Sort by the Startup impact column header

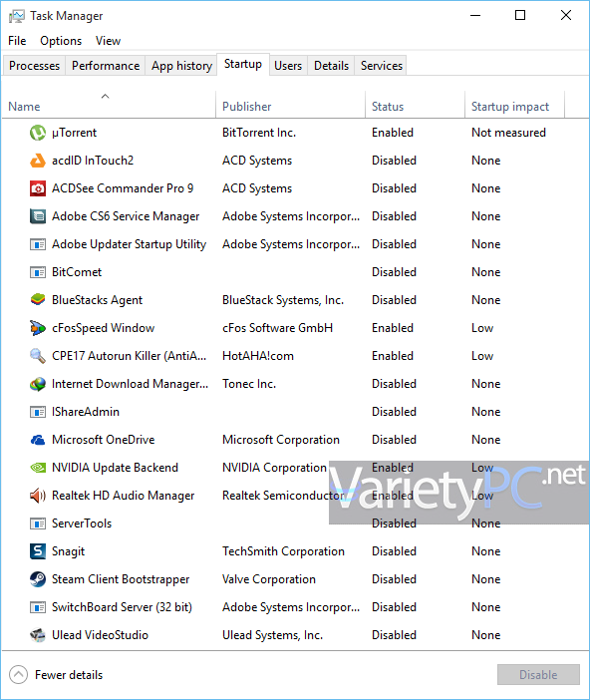tap(514, 105)
